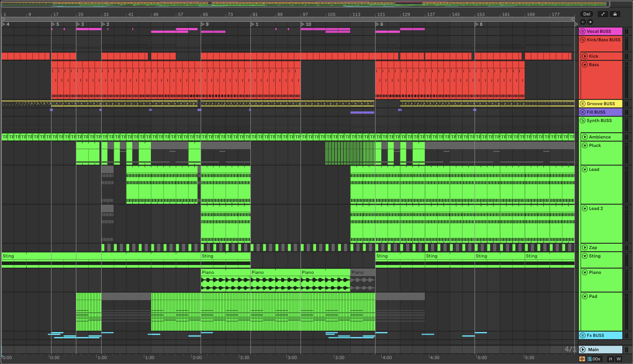Click the loop brace start handle
633x364 pixels.
pos(3,19)
